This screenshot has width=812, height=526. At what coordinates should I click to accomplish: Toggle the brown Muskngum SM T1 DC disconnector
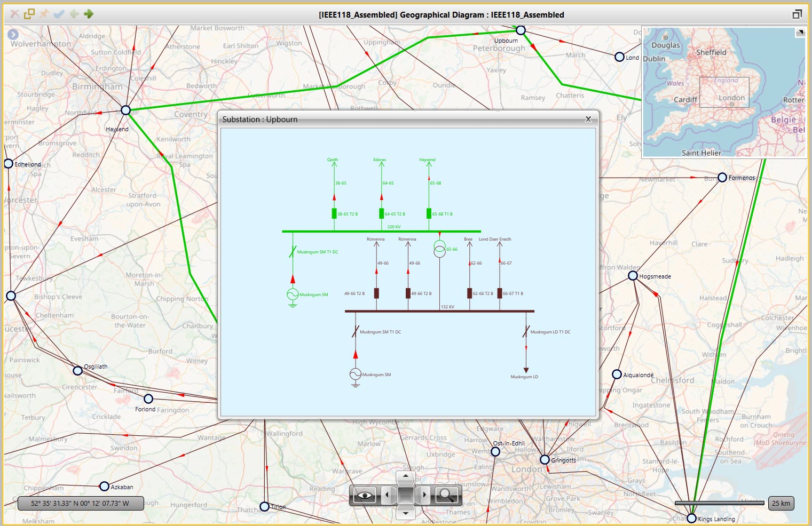(356, 331)
